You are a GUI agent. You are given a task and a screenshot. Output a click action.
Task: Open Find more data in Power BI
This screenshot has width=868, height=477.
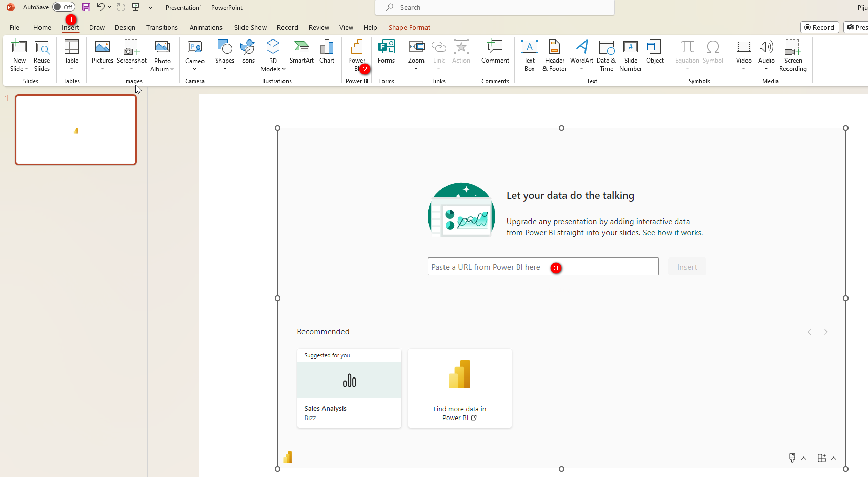tap(460, 388)
